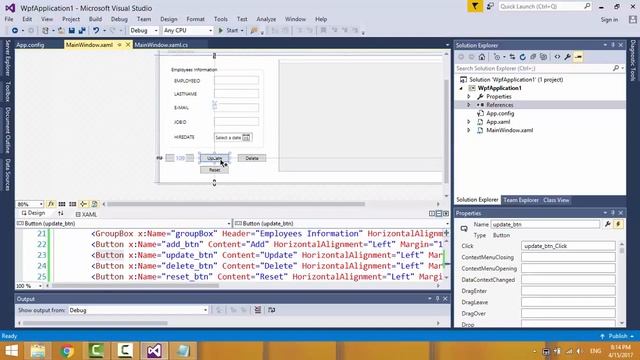This screenshot has height=360, width=640.
Task: Click the account icon next to Sign in
Action: click(632, 19)
